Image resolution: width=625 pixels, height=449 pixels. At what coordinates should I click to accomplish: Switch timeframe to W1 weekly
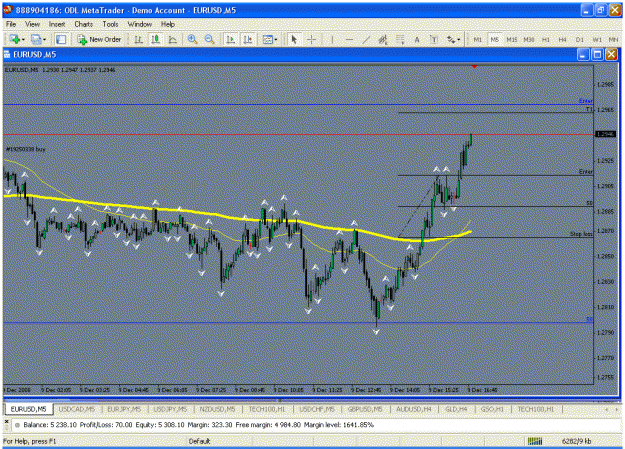pos(597,39)
